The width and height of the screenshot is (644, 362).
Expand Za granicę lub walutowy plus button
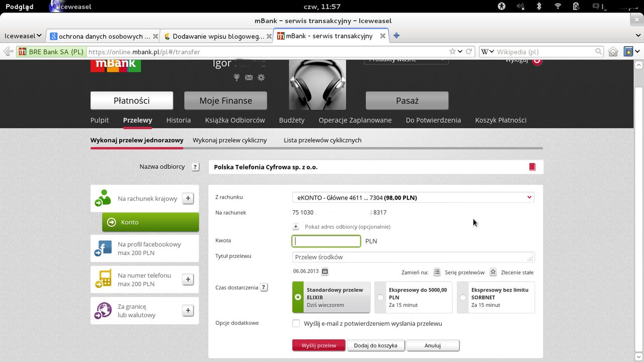click(x=188, y=311)
